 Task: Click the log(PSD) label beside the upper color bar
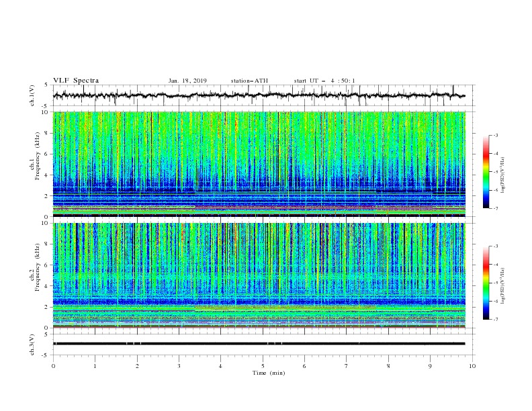(x=503, y=175)
